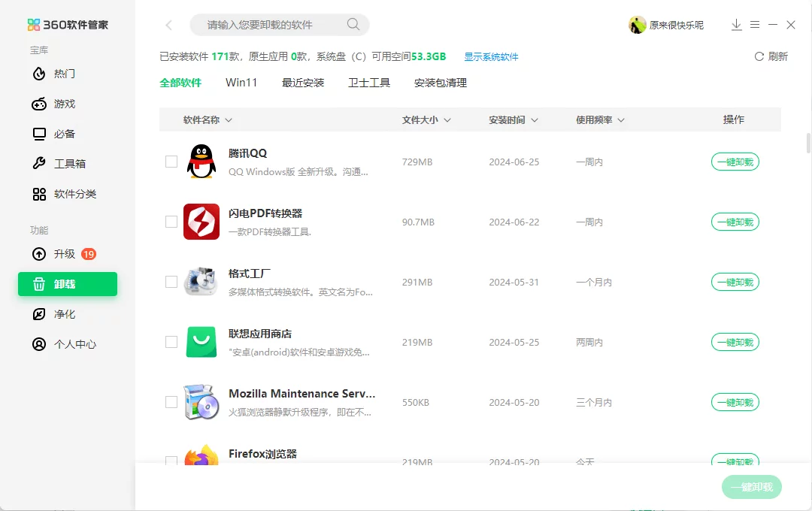Uninstall 腾讯QQ with 一键卸载 button
Screen dimensions: 812x511
click(735, 162)
